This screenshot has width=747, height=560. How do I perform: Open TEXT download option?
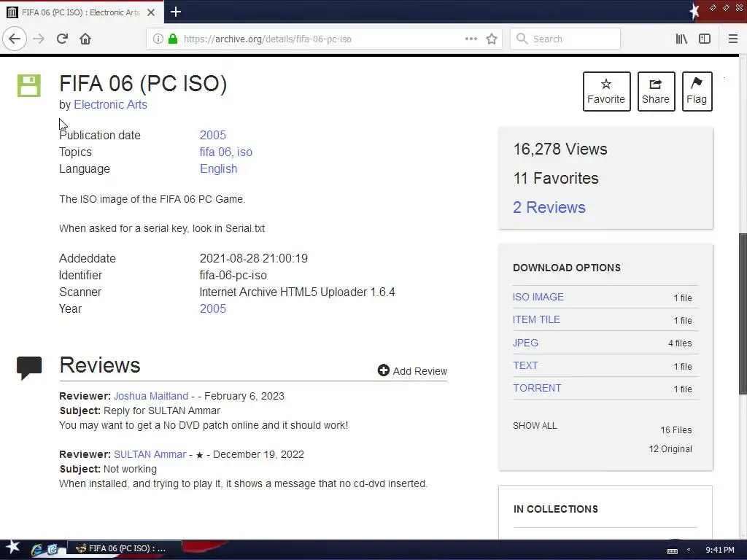coord(525,365)
